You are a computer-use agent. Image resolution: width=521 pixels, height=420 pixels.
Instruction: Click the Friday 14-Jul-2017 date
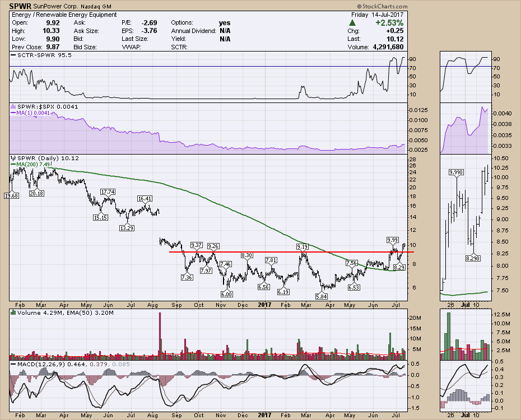click(377, 15)
